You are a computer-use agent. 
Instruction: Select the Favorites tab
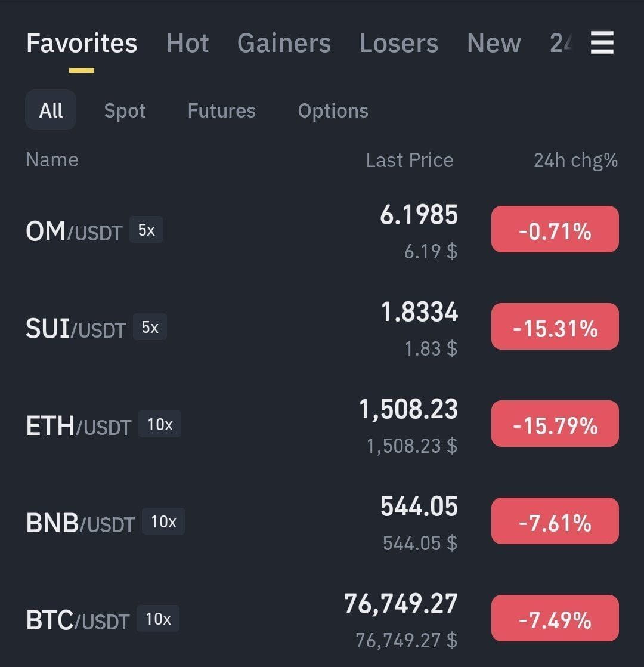(x=82, y=43)
